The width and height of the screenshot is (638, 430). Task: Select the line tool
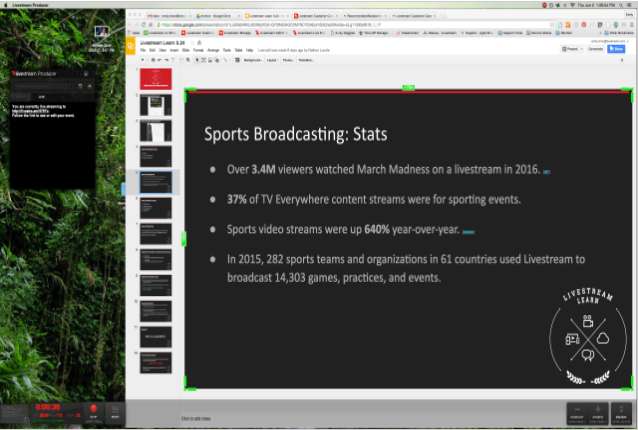[x=225, y=60]
